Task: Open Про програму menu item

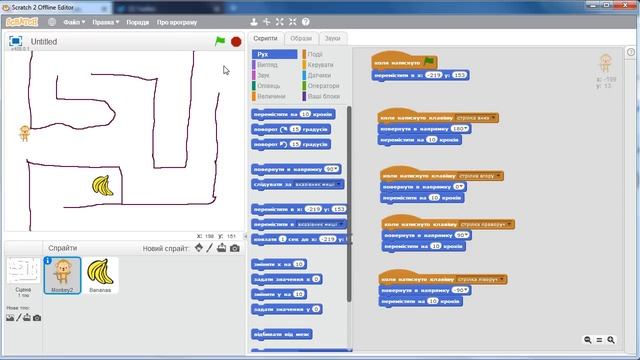Action: point(177,22)
